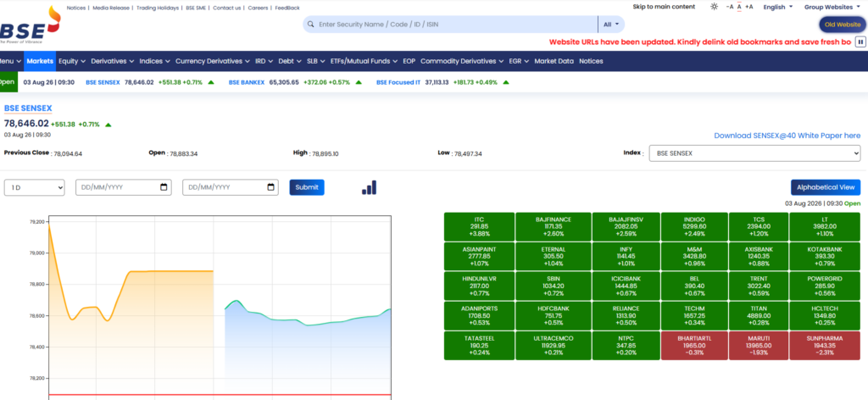868x400 pixels.
Task: Click the INDIGO heatmap tile
Action: pyautogui.click(x=694, y=226)
